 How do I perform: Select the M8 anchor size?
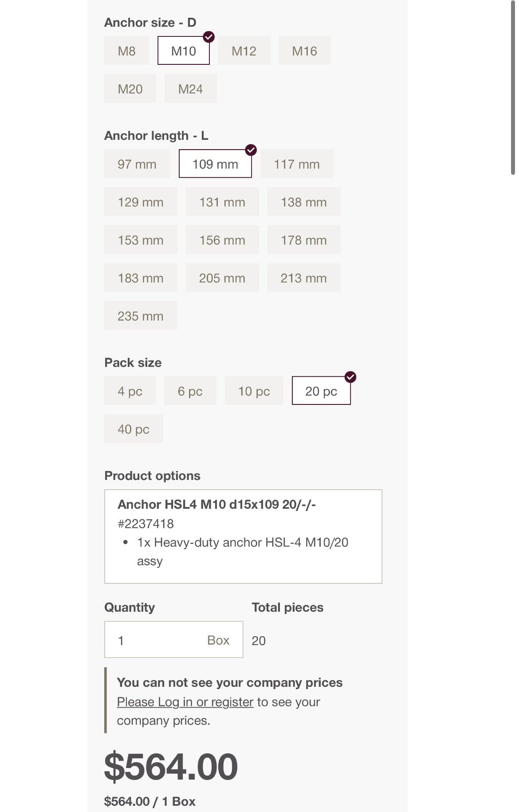coord(126,51)
